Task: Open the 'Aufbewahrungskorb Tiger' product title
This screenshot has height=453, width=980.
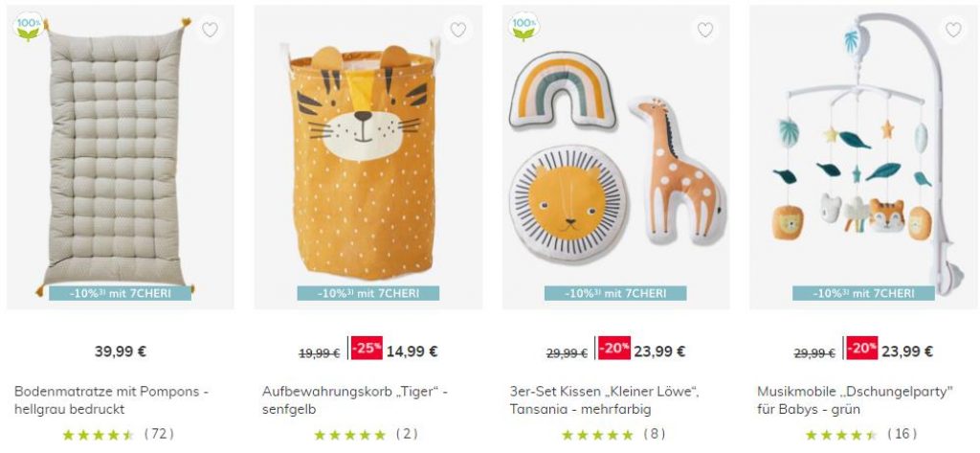Action: pos(355,400)
